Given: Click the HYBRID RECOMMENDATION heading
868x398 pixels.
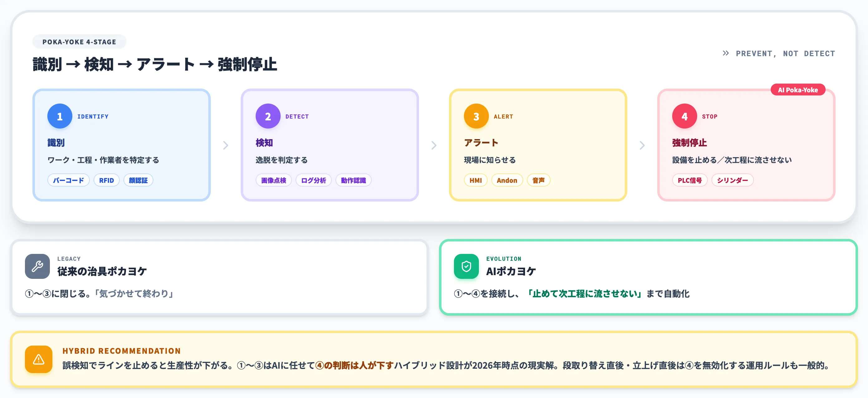Looking at the screenshot, I should pos(122,351).
